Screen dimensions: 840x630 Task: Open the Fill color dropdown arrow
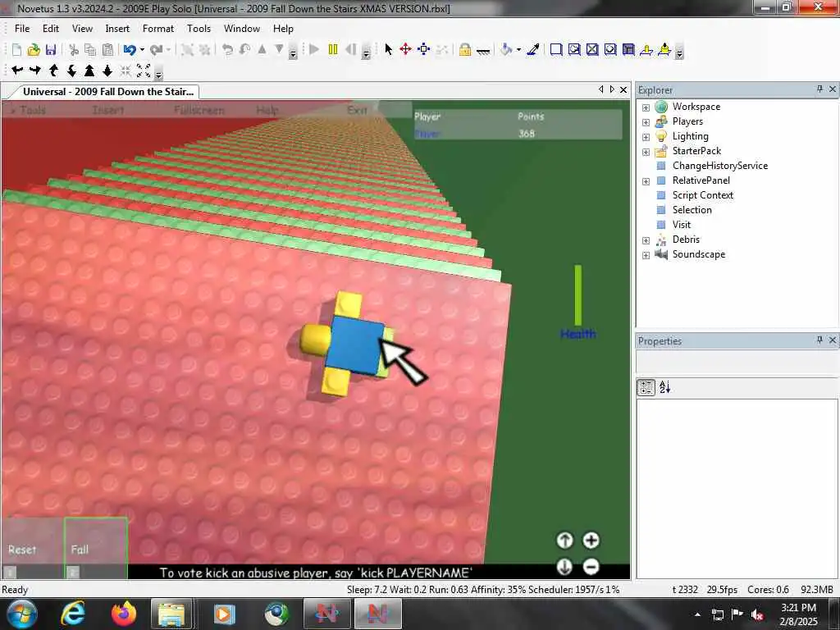tap(518, 50)
